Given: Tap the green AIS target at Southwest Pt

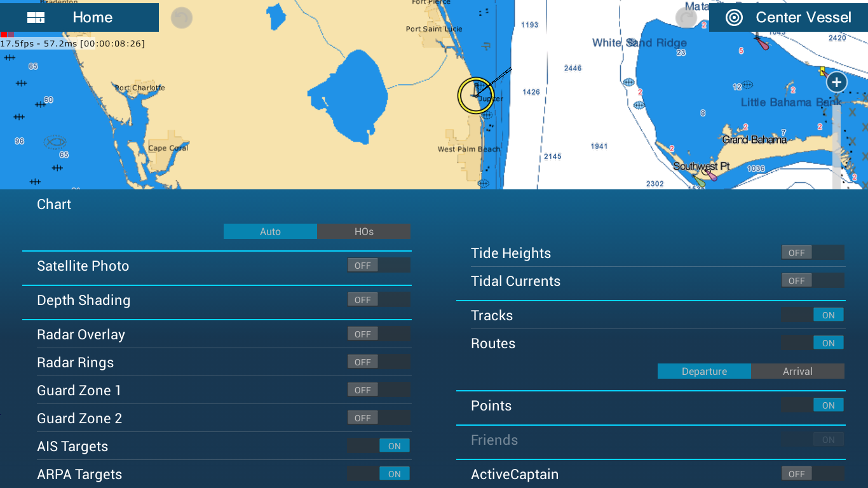Looking at the screenshot, I should click(699, 180).
